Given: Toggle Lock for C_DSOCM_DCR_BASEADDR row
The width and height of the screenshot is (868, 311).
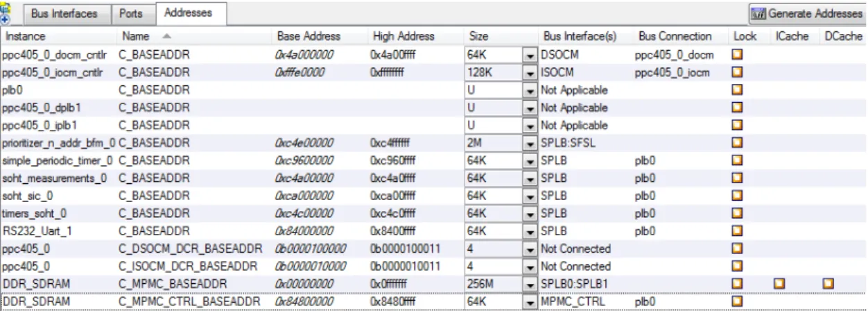Looking at the screenshot, I should tap(738, 248).
